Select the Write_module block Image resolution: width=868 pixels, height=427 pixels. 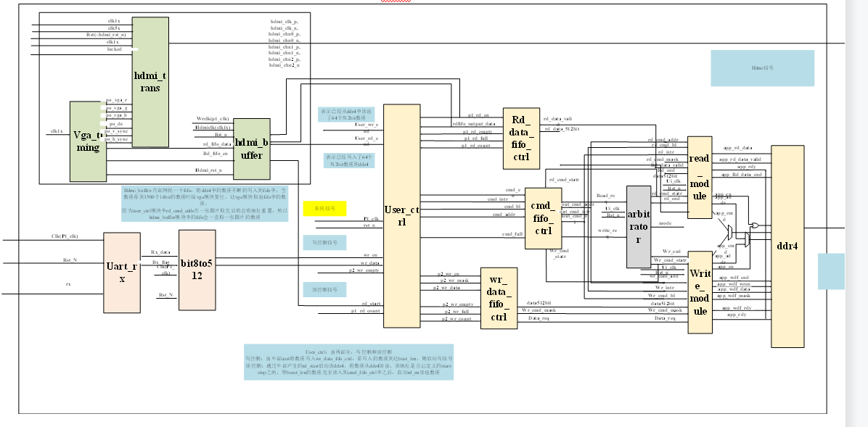coord(698,290)
